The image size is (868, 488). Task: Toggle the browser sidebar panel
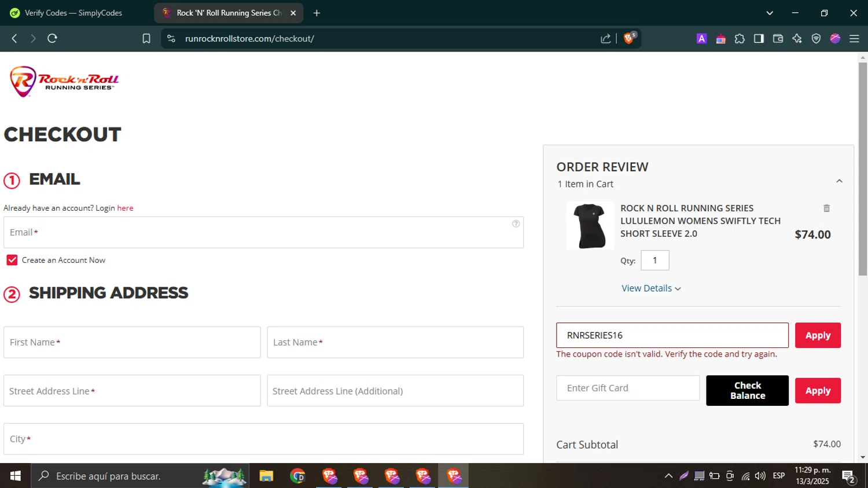pyautogui.click(x=759, y=38)
